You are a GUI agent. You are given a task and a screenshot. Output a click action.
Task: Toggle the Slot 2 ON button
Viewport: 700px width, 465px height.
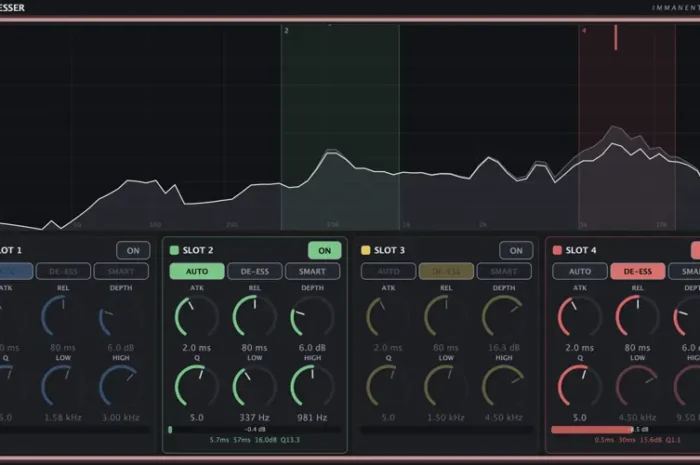coord(325,250)
